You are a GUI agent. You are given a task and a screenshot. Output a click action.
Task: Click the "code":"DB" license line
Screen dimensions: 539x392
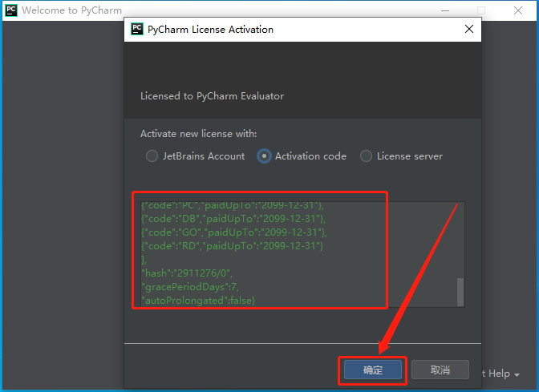[233, 219]
